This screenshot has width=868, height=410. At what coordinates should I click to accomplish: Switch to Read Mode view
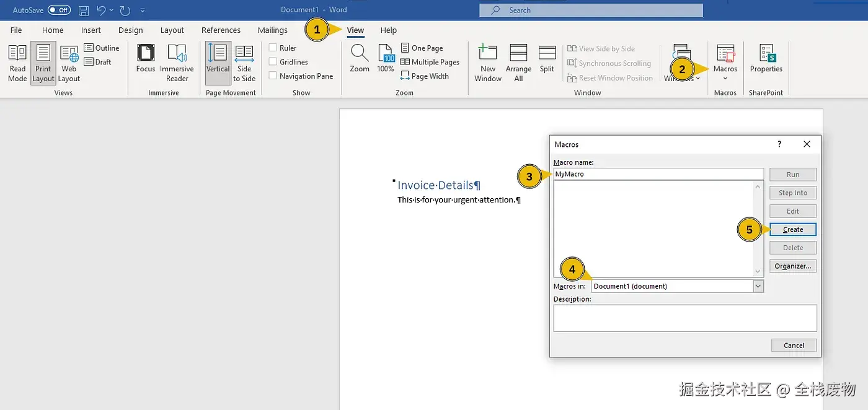(17, 63)
